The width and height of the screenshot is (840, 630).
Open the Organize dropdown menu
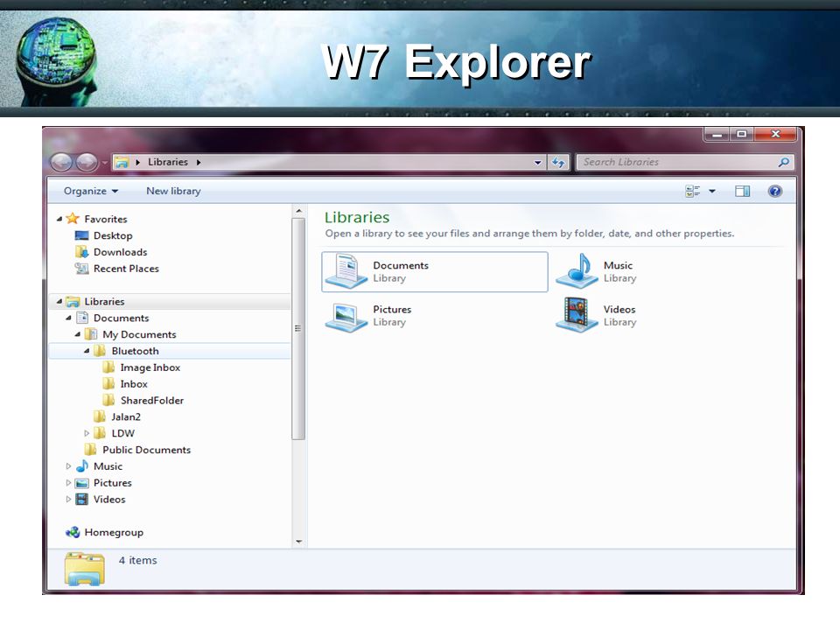tap(90, 192)
